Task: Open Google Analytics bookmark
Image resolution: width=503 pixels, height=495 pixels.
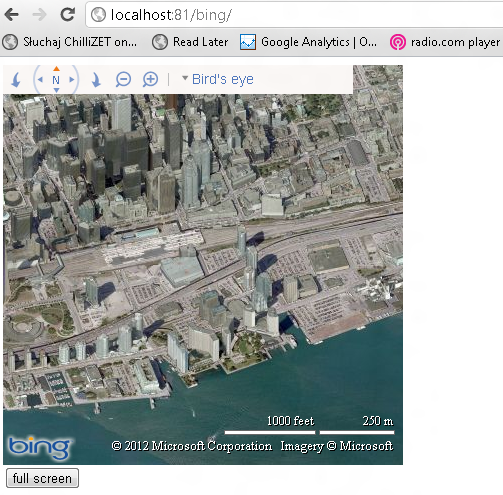Action: 309,42
